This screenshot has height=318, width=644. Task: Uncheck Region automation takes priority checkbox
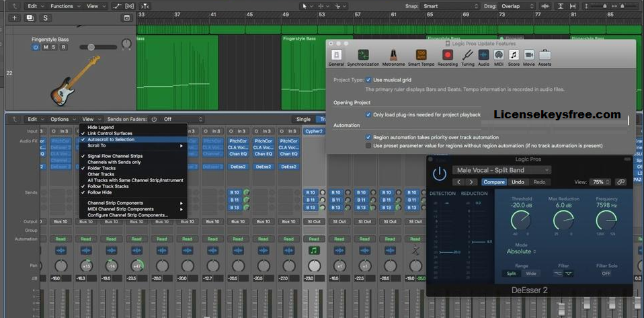(x=368, y=137)
